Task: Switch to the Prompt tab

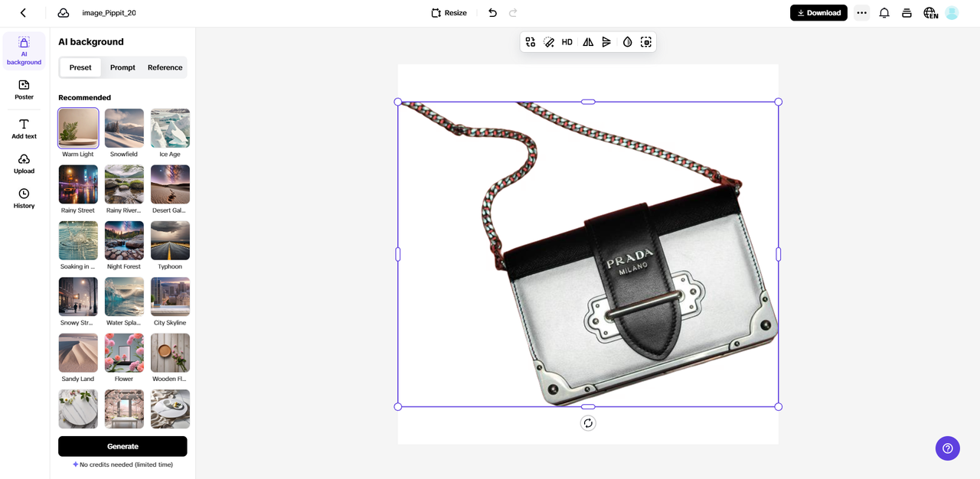Action: tap(122, 67)
